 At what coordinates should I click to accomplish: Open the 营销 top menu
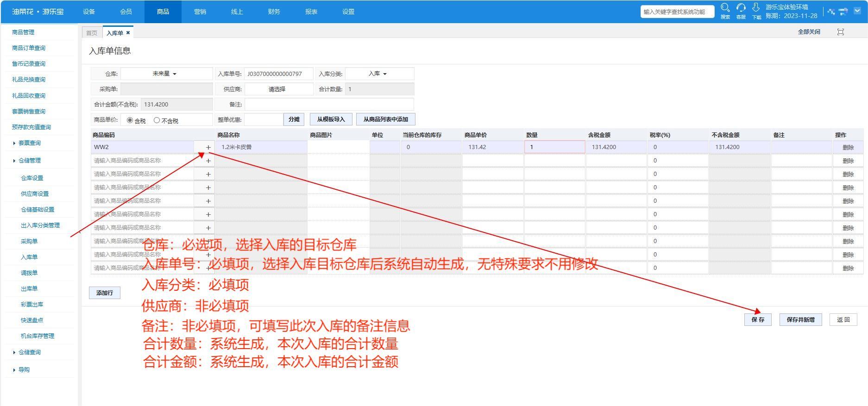click(200, 12)
